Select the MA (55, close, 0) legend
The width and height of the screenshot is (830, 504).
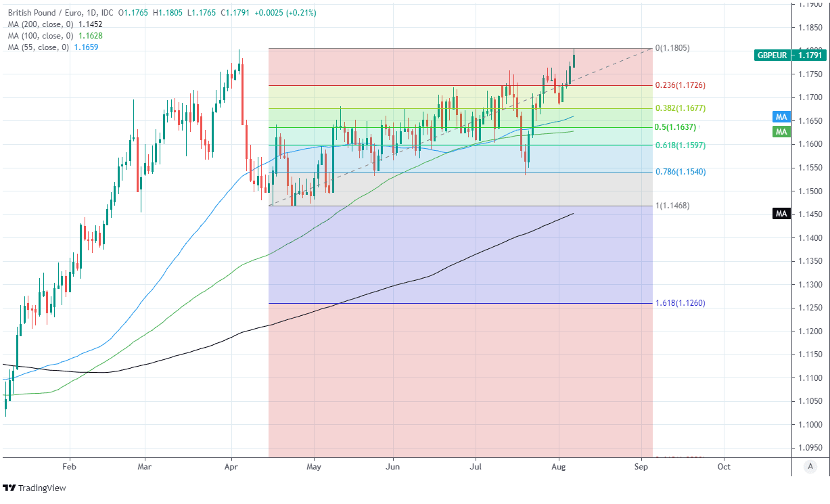(x=36, y=47)
